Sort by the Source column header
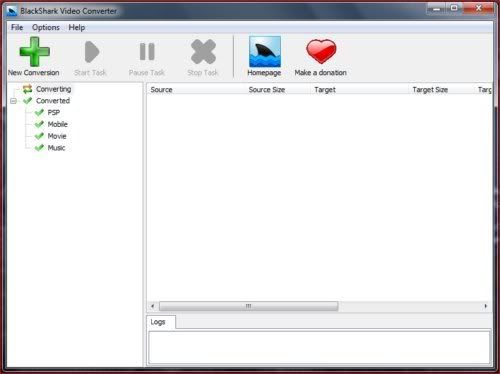Viewport: 500px width, 374px height. click(196, 90)
